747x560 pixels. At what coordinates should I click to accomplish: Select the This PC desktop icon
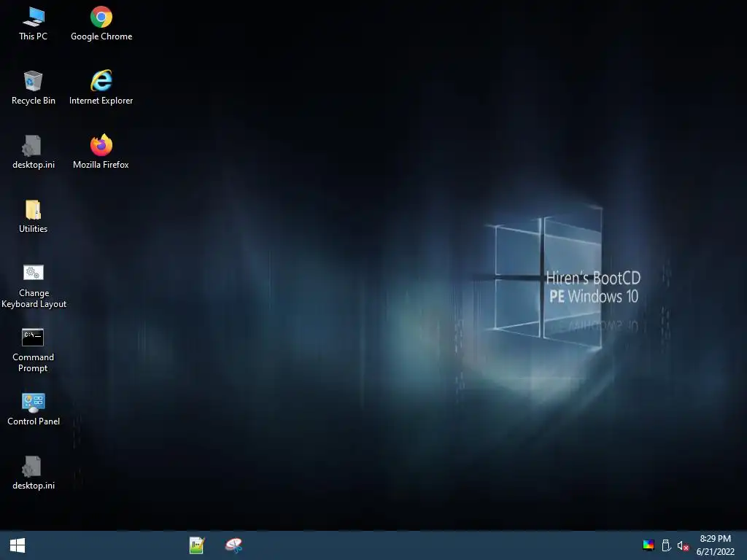point(33,24)
